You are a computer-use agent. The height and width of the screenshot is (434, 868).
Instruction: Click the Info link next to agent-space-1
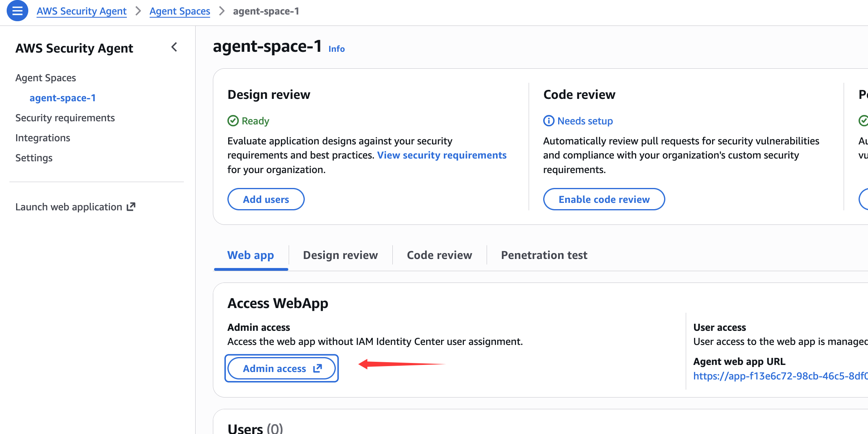point(336,49)
